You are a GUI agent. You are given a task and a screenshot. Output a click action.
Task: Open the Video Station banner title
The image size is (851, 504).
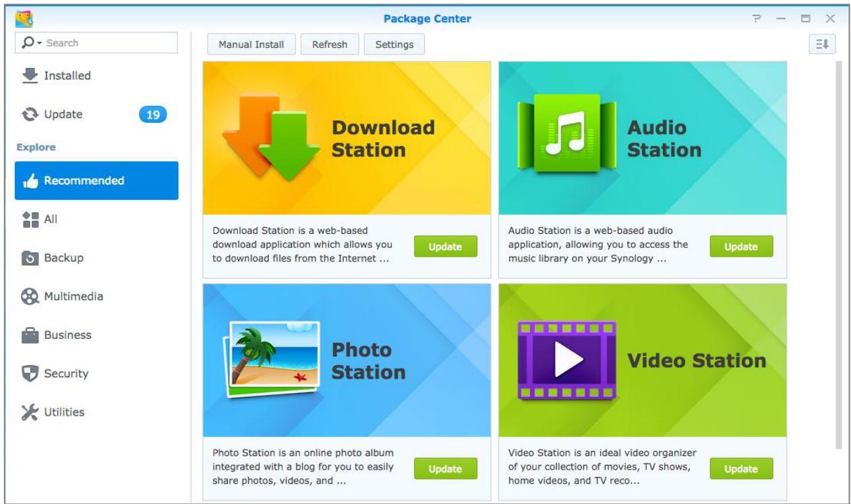pyautogui.click(x=697, y=360)
